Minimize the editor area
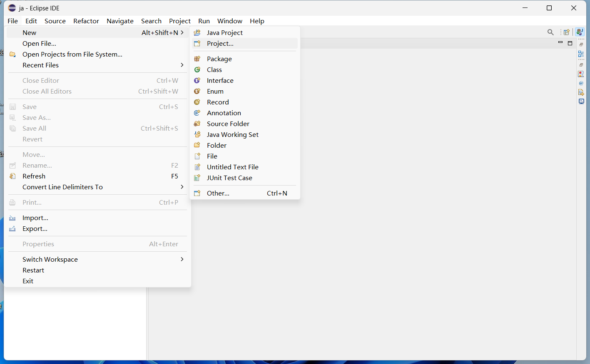590x364 pixels. coord(560,43)
